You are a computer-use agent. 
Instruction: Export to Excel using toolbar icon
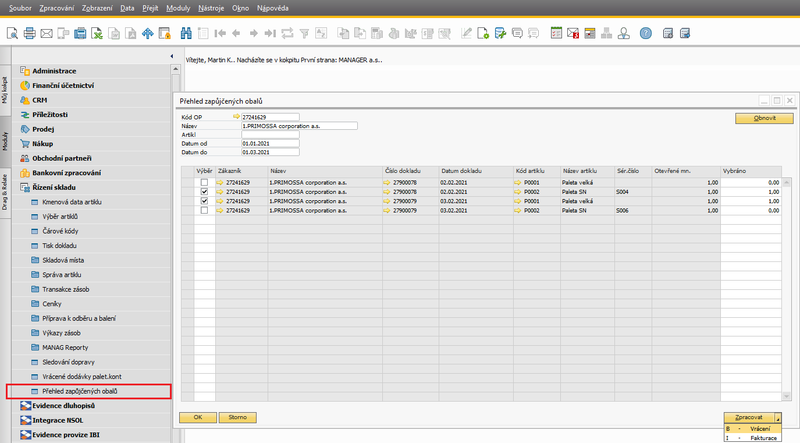pyautogui.click(x=97, y=34)
